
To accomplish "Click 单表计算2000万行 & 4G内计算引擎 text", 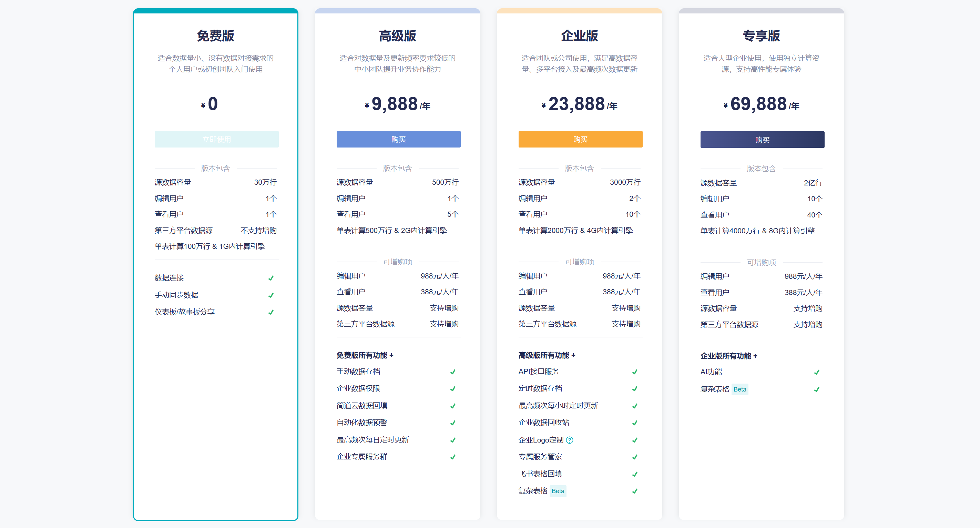I will [x=575, y=231].
